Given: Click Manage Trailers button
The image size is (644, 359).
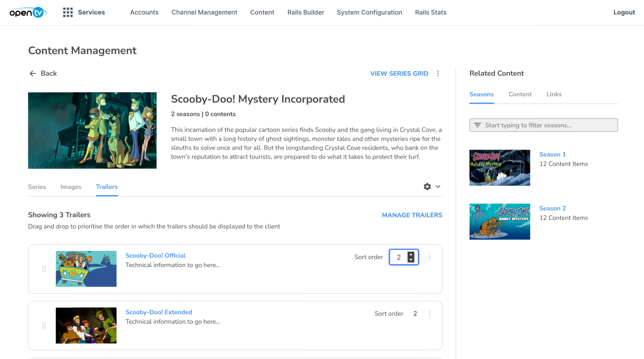Looking at the screenshot, I should pyautogui.click(x=412, y=215).
